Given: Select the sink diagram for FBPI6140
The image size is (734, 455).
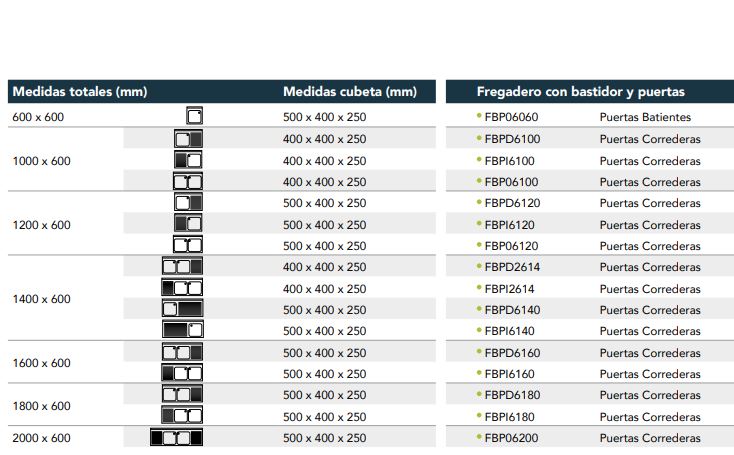Looking at the screenshot, I should click(x=183, y=330).
